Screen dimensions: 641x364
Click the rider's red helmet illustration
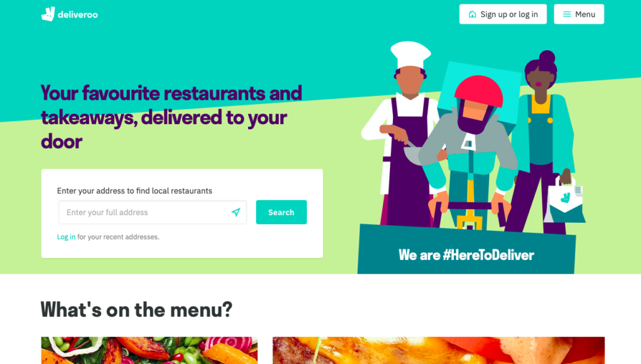[x=478, y=91]
